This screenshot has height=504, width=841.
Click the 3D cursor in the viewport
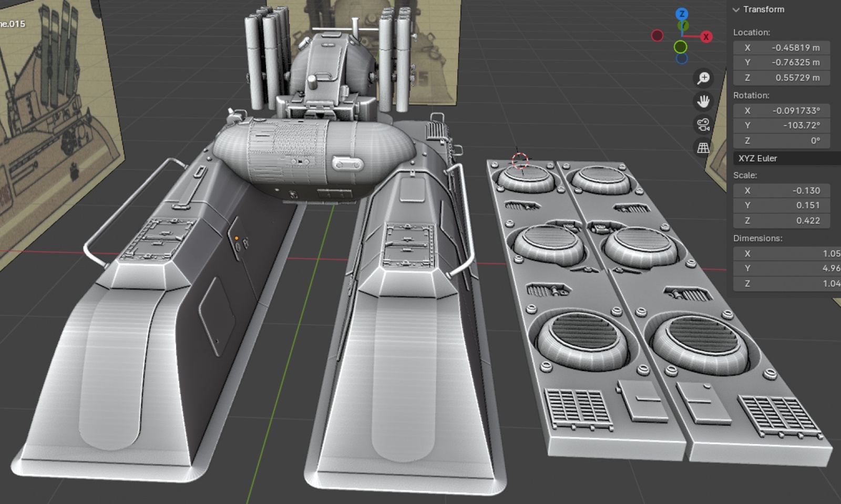pyautogui.click(x=520, y=161)
